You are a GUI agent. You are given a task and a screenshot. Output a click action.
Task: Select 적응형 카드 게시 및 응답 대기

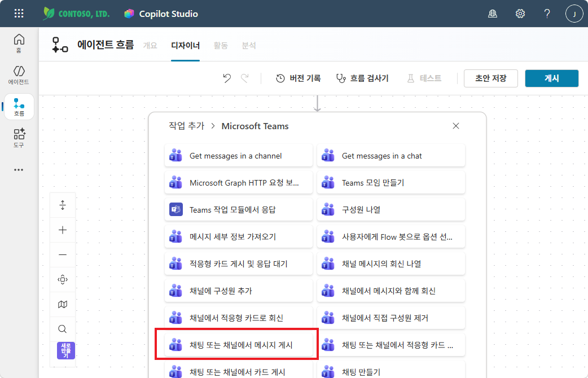coord(239,263)
